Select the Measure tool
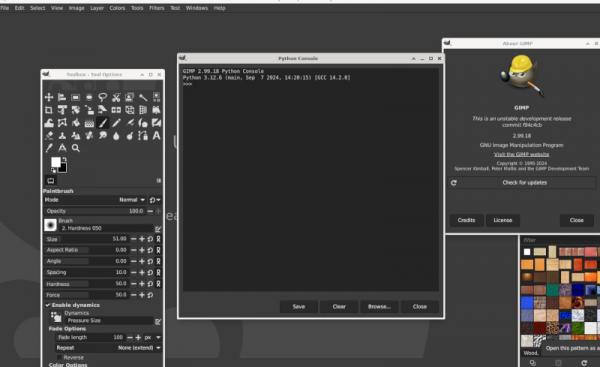 point(62,148)
